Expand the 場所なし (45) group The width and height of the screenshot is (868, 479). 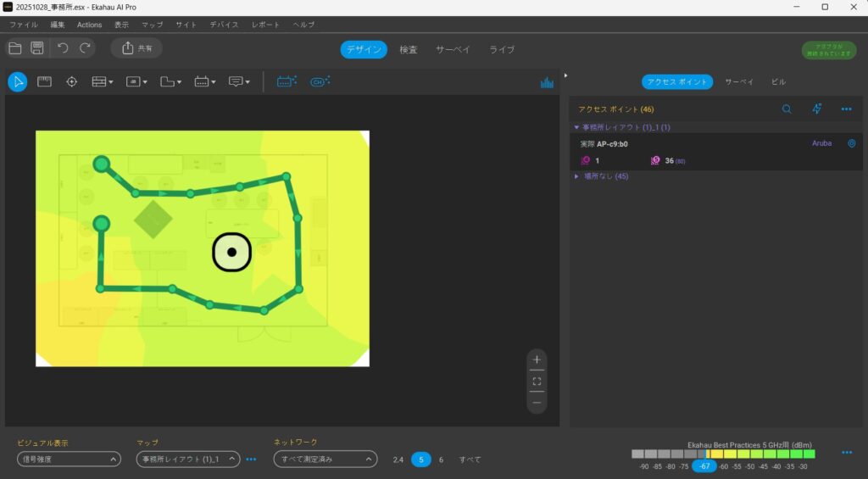577,176
